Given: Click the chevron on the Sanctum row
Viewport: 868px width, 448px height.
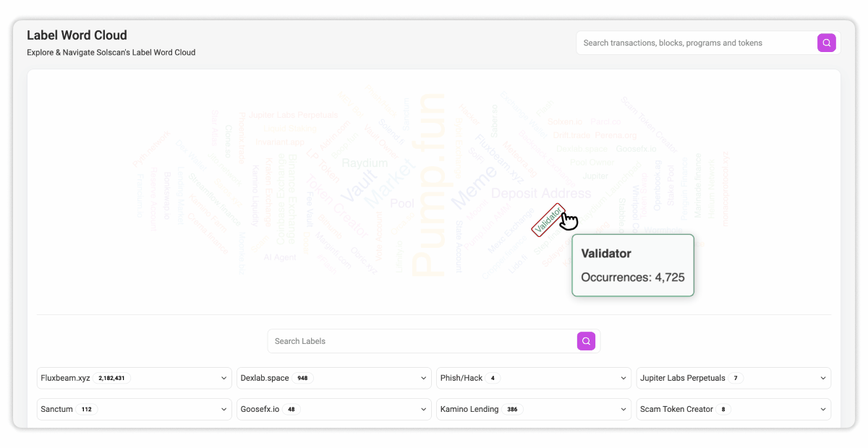Looking at the screenshot, I should click(x=224, y=409).
